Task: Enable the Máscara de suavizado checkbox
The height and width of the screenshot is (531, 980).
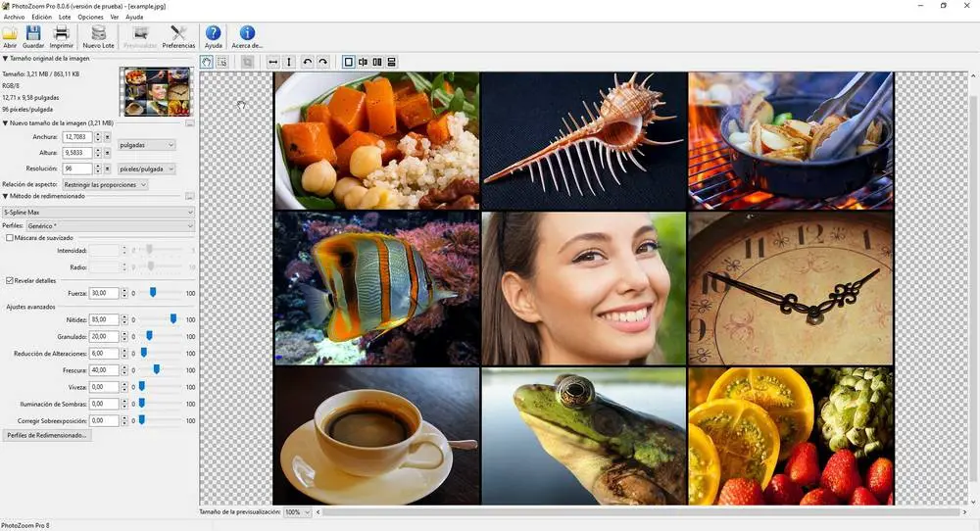Action: pyautogui.click(x=10, y=238)
